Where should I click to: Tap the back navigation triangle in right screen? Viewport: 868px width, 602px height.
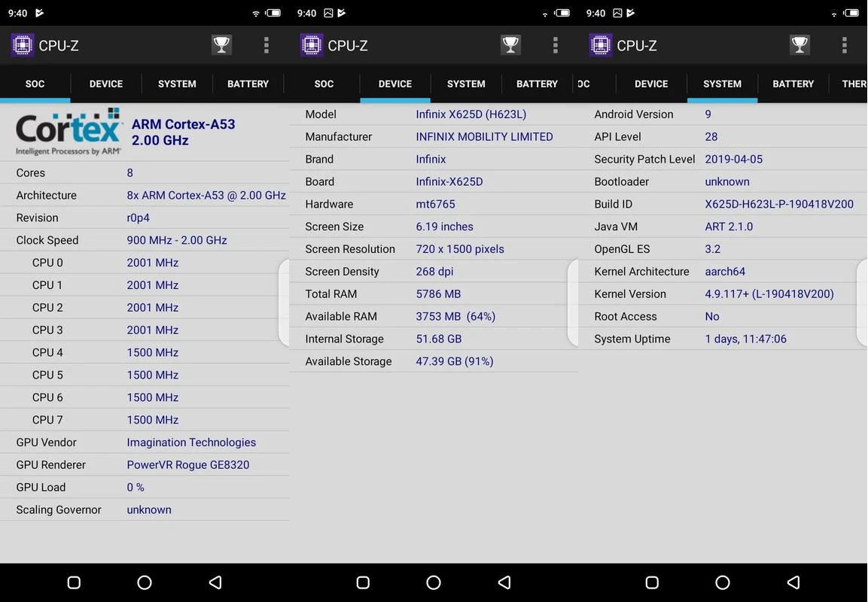coord(793,582)
